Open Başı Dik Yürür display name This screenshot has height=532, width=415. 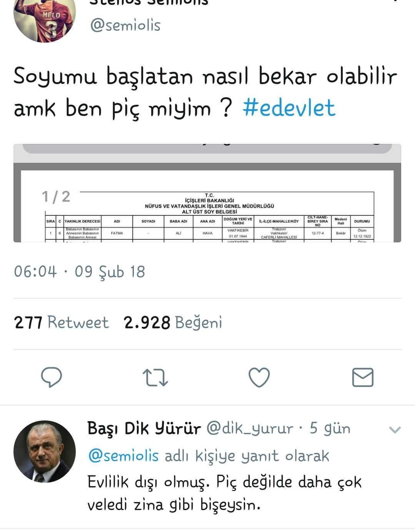click(144, 428)
